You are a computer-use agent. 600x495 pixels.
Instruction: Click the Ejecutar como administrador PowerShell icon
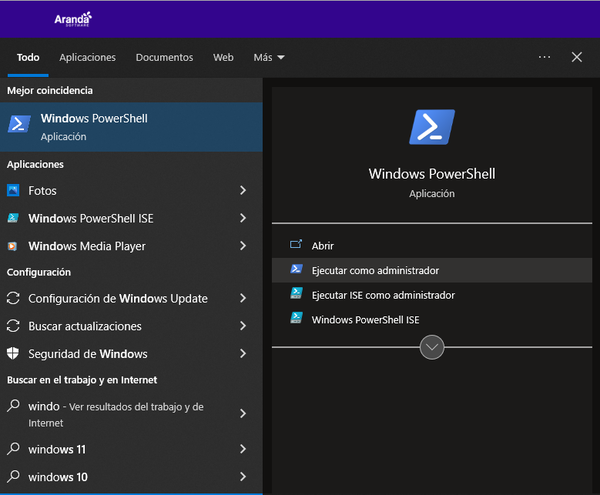[x=296, y=269]
